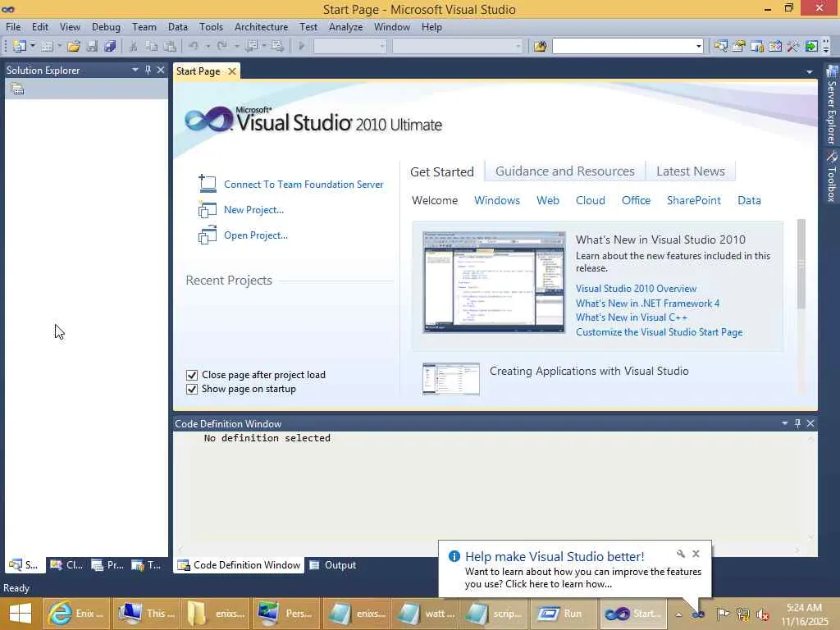Open Customize the Visual Studio Start Page link
Image resolution: width=840 pixels, height=630 pixels.
pos(659,332)
